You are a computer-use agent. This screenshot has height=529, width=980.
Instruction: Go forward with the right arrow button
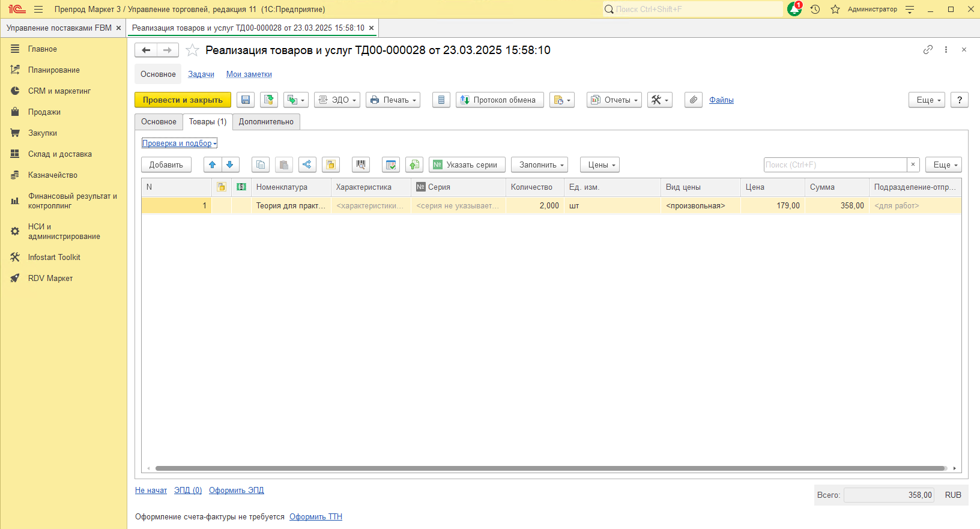coord(168,50)
